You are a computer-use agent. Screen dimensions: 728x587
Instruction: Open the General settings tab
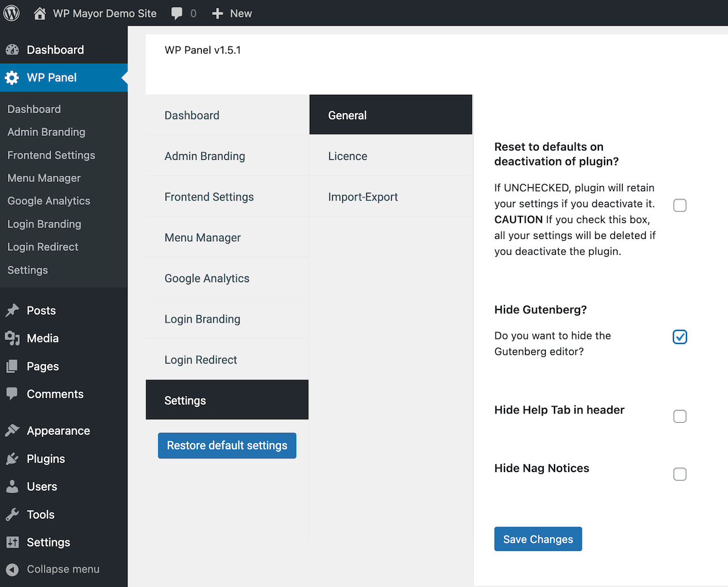pyautogui.click(x=391, y=115)
